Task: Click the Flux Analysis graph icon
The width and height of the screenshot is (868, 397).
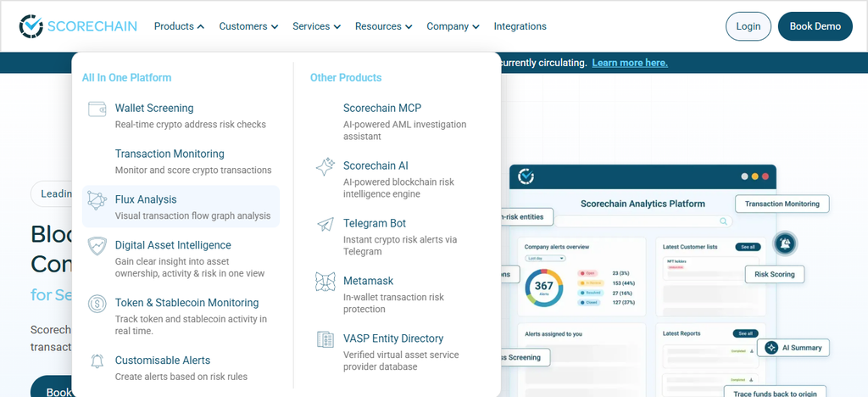Action: coord(97,200)
